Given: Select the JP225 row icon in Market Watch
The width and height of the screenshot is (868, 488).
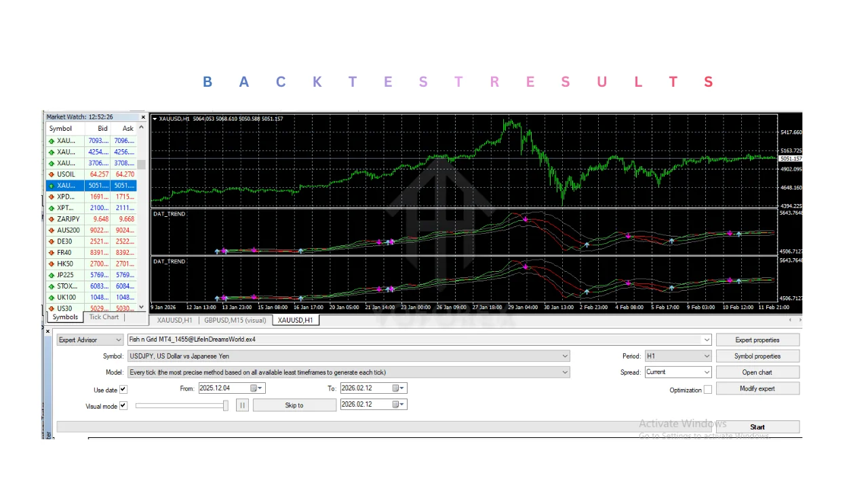Looking at the screenshot, I should pos(51,275).
